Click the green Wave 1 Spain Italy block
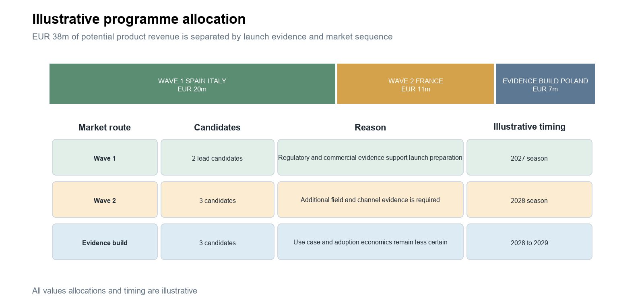The image size is (644, 306). pos(192,84)
